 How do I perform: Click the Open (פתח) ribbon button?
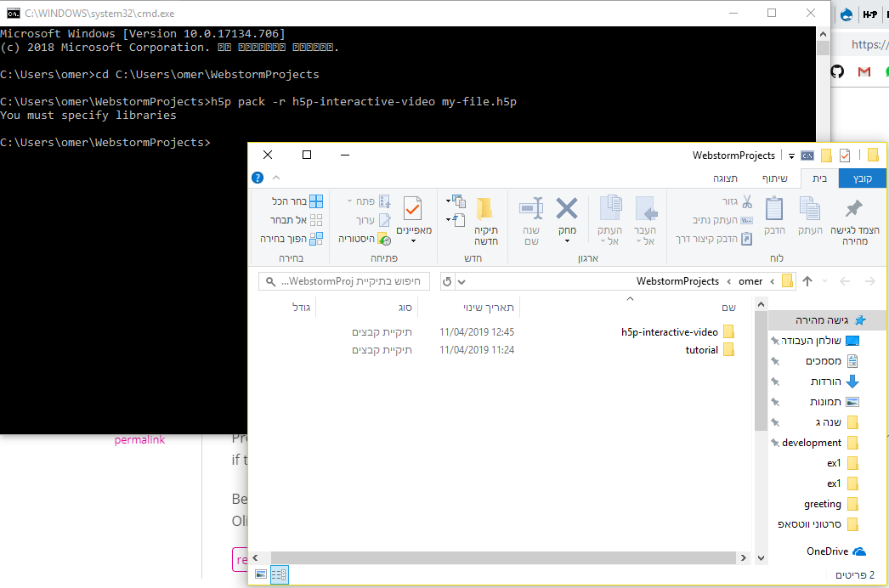pyautogui.click(x=369, y=201)
